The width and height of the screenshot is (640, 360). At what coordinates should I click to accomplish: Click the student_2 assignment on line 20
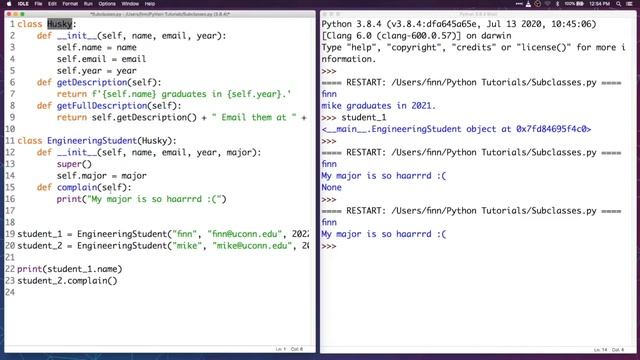pyautogui.click(x=163, y=246)
